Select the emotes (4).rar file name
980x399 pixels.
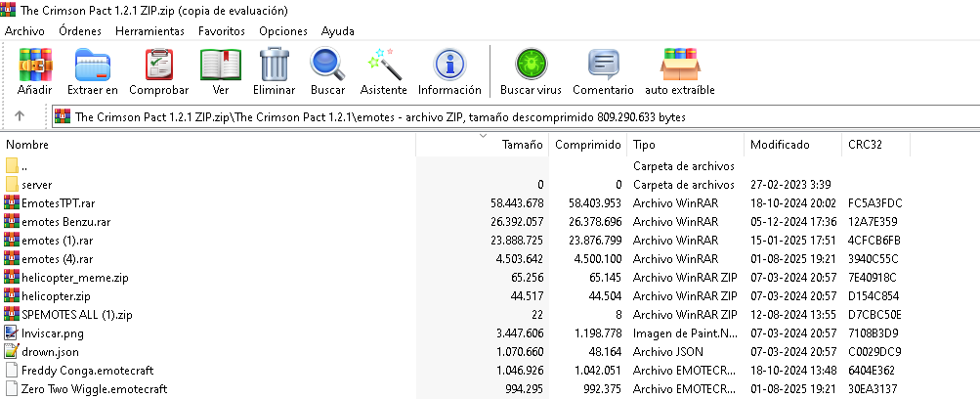click(57, 259)
